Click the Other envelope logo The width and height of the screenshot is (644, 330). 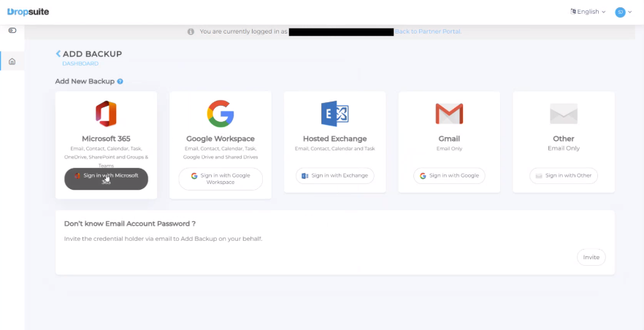pos(564,114)
